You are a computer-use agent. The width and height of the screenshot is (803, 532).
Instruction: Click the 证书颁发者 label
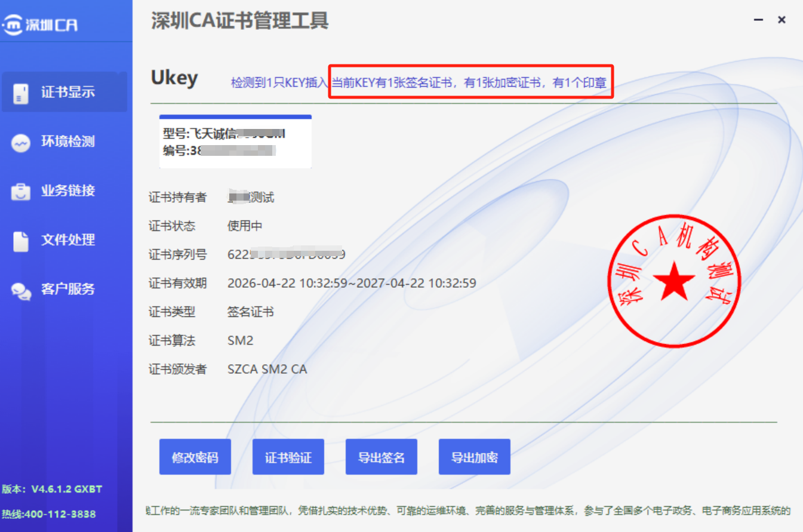[x=178, y=370]
